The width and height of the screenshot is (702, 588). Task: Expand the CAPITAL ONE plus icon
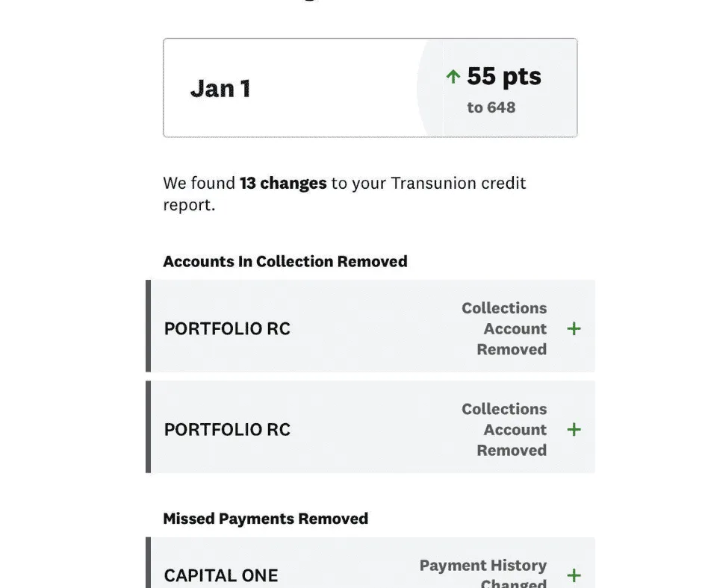[574, 575]
